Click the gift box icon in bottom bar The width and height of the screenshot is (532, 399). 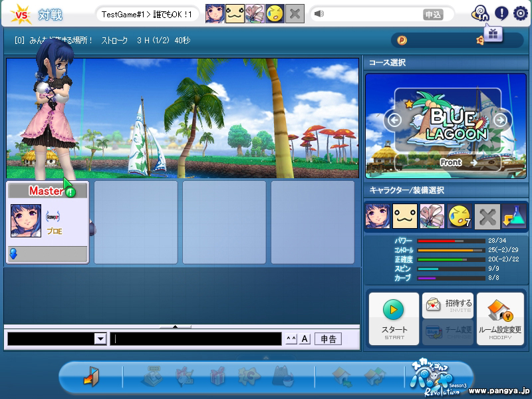217,376
